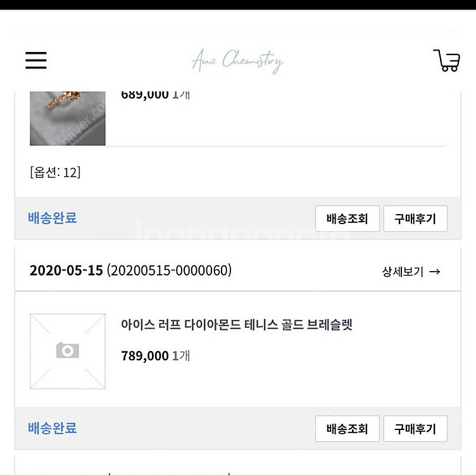Open the bracelet's placeholder camera image

pyautogui.click(x=68, y=351)
